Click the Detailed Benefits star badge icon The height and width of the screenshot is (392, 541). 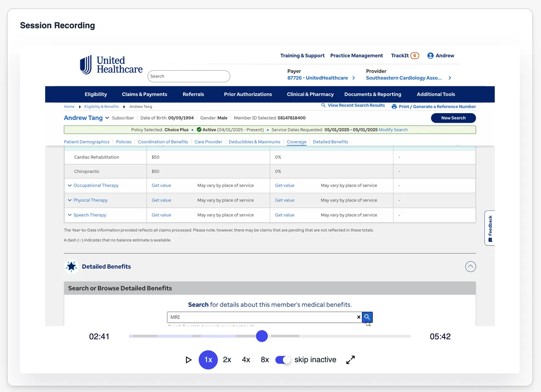(71, 267)
